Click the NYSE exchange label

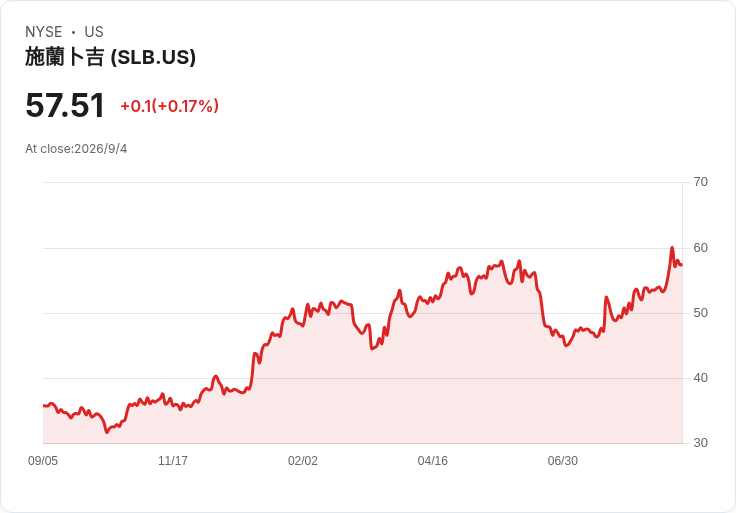tap(44, 32)
